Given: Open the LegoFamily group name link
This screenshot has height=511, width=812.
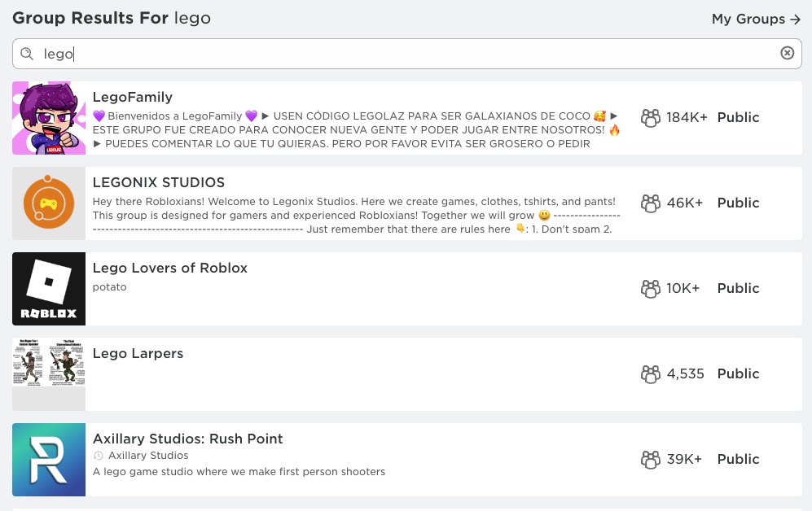Looking at the screenshot, I should pyautogui.click(x=132, y=97).
